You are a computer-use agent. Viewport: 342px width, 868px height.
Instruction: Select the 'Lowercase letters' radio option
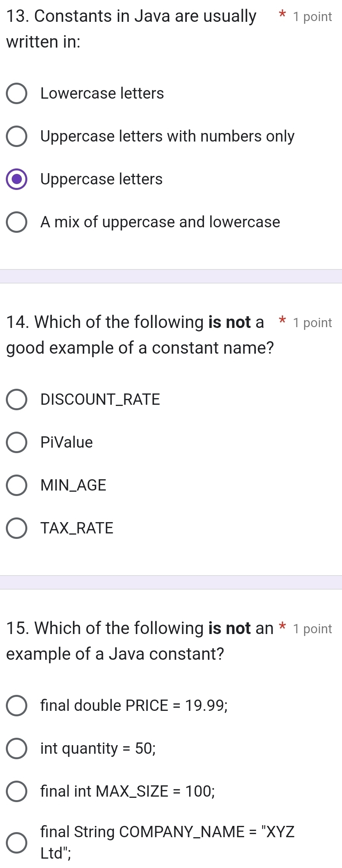tap(17, 94)
